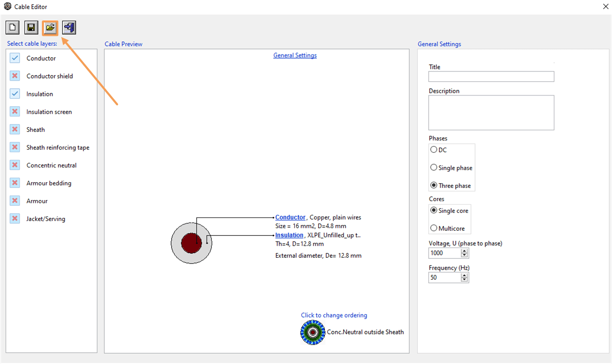Click the Cable Editor title bar icon

click(x=7, y=7)
